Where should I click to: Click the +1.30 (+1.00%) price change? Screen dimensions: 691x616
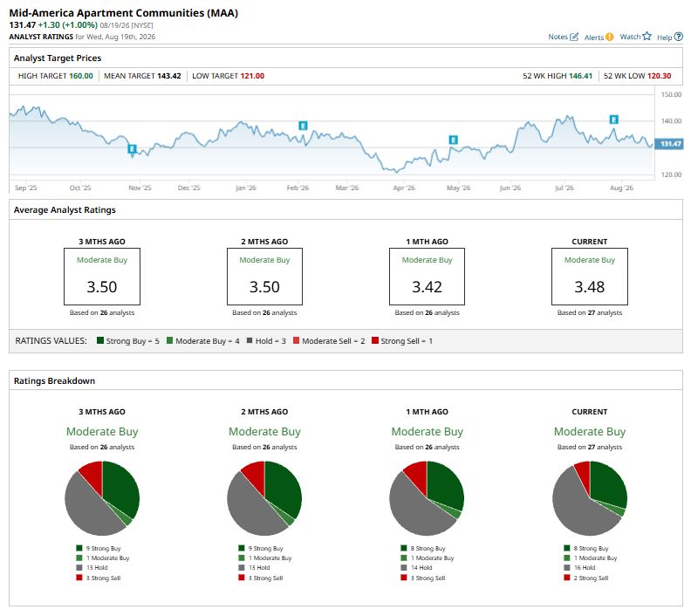click(x=68, y=25)
